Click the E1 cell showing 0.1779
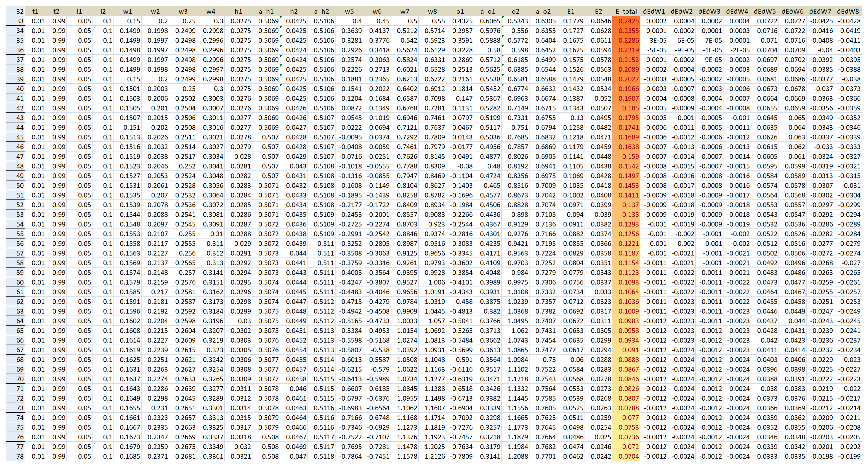This screenshot has height=467, width=868. pos(571,21)
